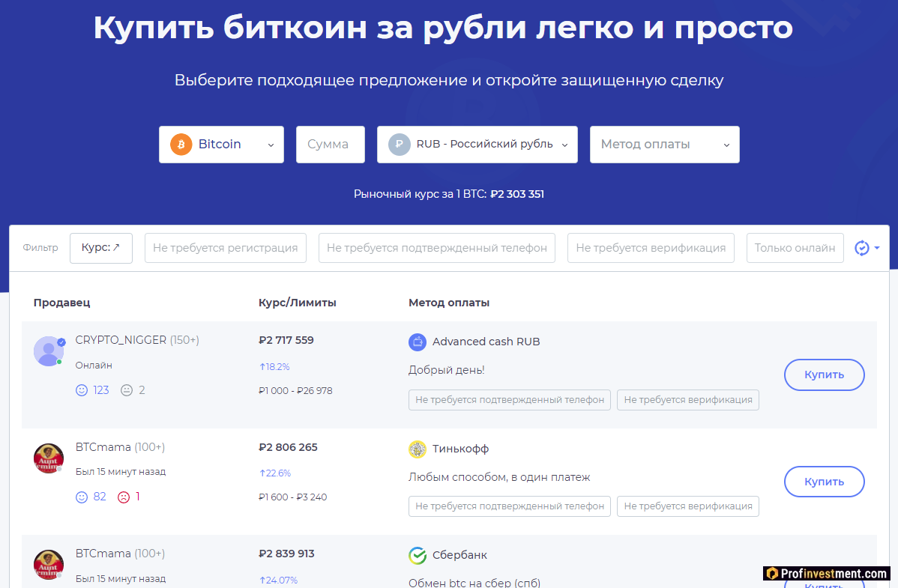The width and height of the screenshot is (898, 588).
Task: Click the green Сбербанк logo icon
Action: click(x=418, y=555)
